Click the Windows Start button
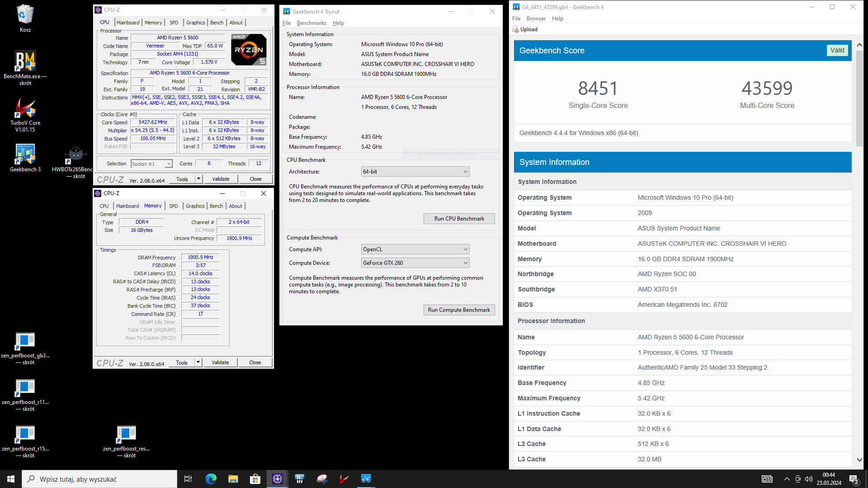The width and height of the screenshot is (868, 488). pos(11,479)
